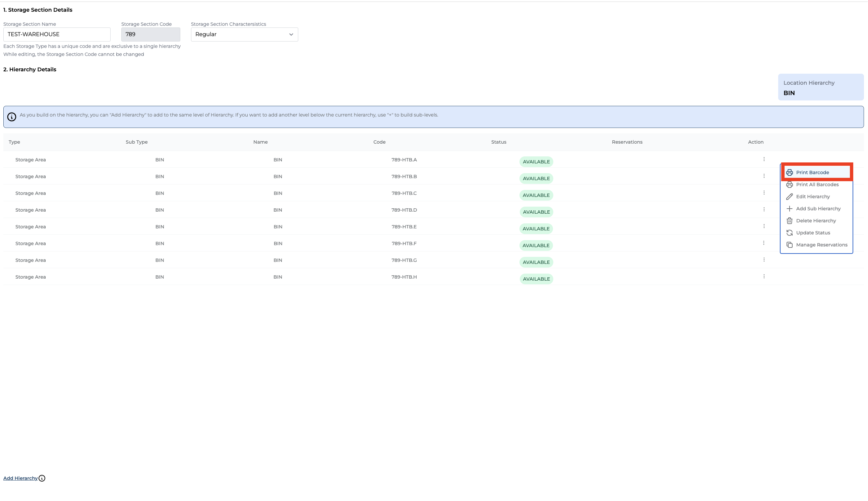Viewport: 868px width, 501px height.
Task: Click refresh icon beside Update Status
Action: pyautogui.click(x=789, y=233)
